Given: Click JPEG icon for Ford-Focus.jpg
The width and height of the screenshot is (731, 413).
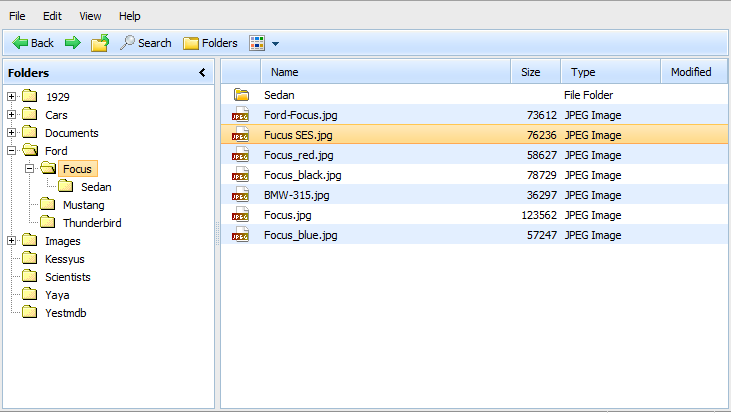Looking at the screenshot, I should click(x=241, y=114).
